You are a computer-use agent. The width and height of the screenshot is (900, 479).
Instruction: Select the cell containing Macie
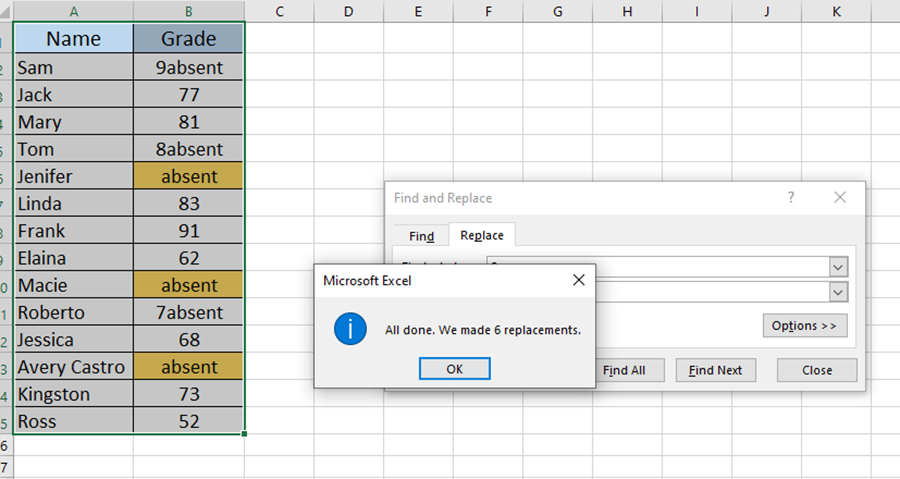(73, 285)
